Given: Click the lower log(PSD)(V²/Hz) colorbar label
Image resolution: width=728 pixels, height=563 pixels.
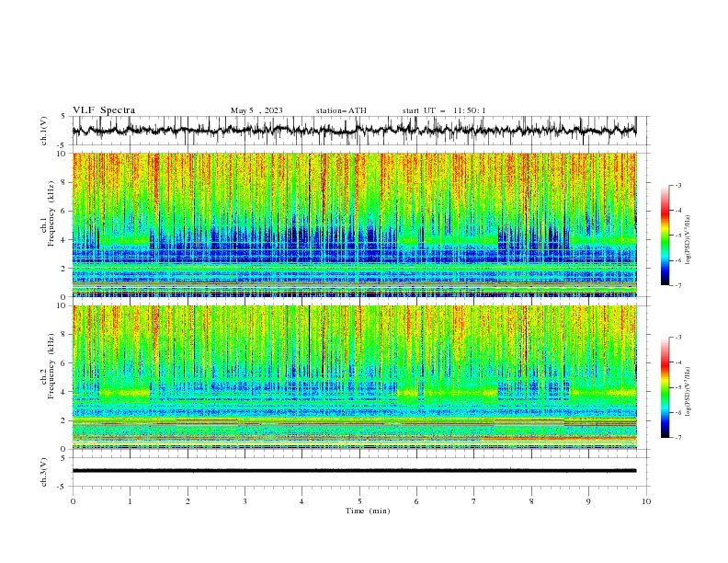Looking at the screenshot, I should [x=688, y=391].
